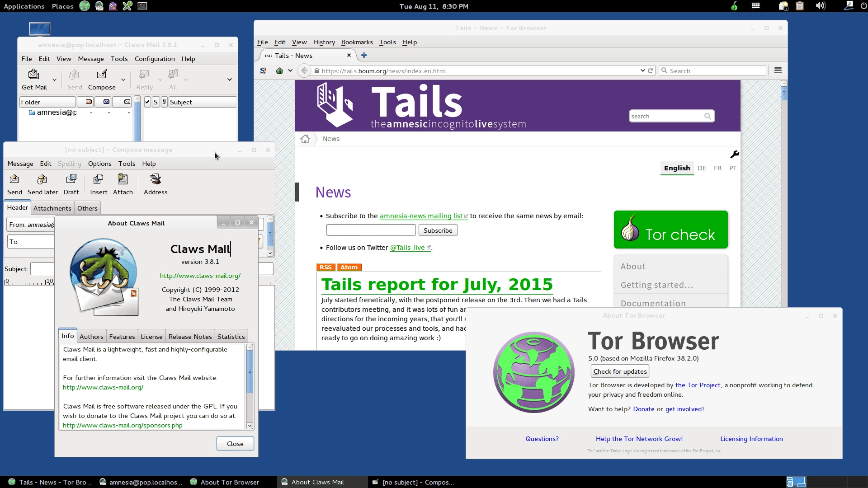The image size is (868, 488).
Task: Open Reply All dropdown arrow
Action: click(x=186, y=80)
